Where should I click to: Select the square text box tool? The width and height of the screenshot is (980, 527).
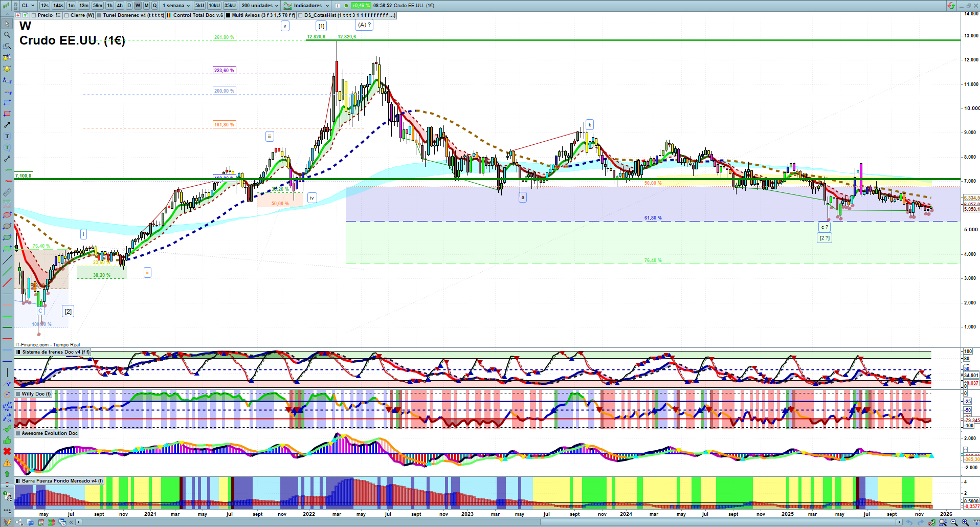(x=7, y=136)
